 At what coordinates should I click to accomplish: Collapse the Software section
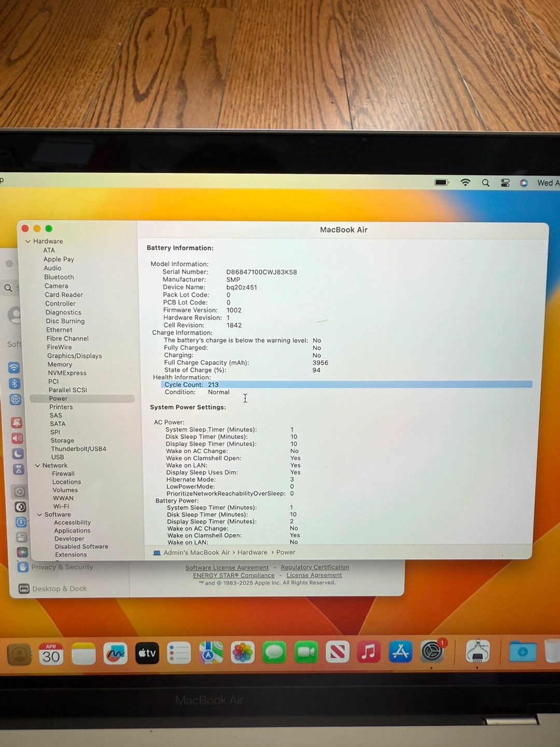click(39, 515)
